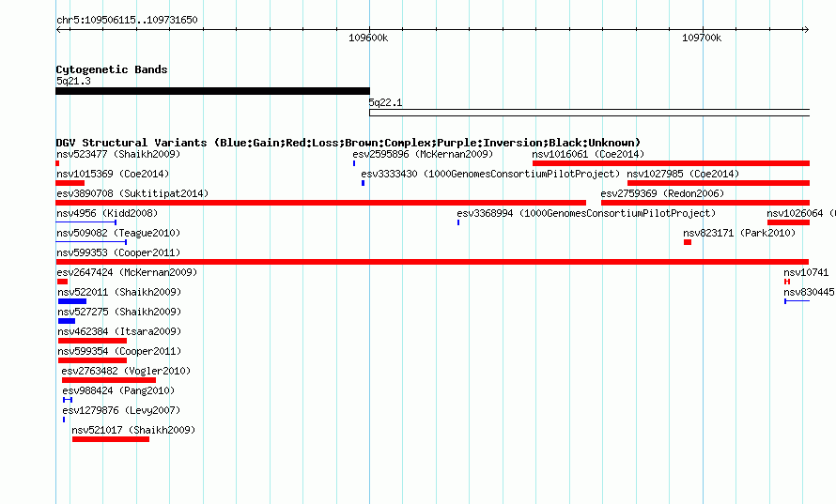Click esv988424 (Pang2010) label
The height and width of the screenshot is (504, 836).
coord(118,391)
